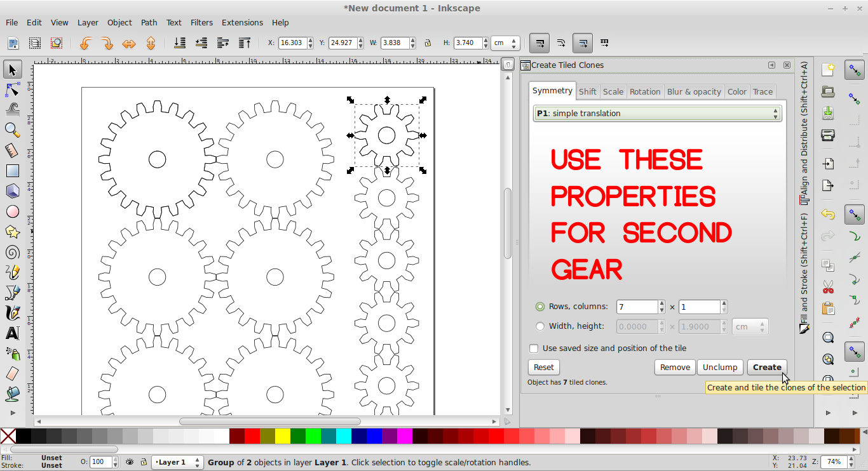868x471 pixels.
Task: Select the Rectangle tool
Action: click(12, 170)
